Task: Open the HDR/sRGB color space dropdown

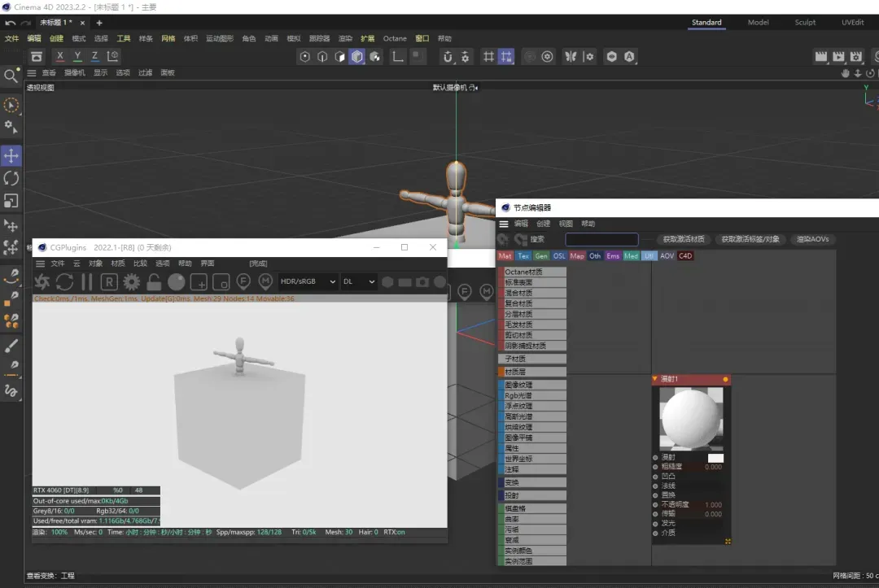Action: pyautogui.click(x=308, y=281)
